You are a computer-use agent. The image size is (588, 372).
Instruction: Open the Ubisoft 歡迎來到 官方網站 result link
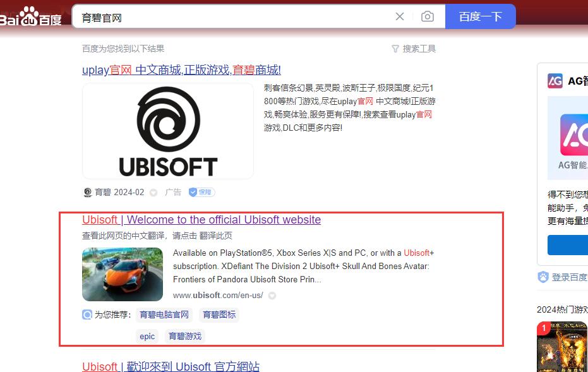pos(171,366)
